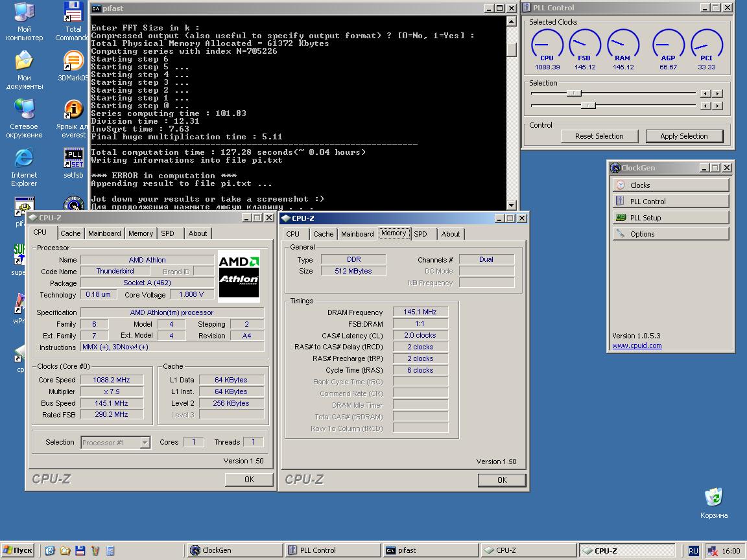Select Memory tab in left CPU-Z window
Image resolution: width=747 pixels, height=560 pixels.
click(x=141, y=233)
